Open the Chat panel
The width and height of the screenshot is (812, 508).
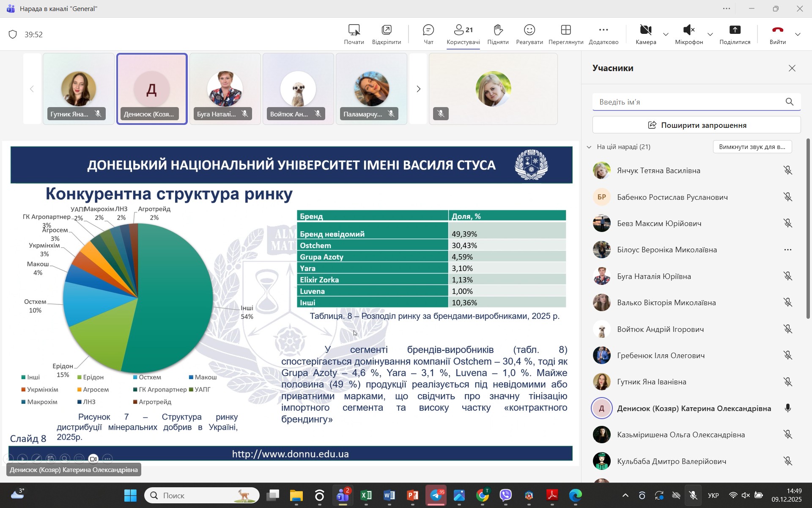(x=428, y=34)
